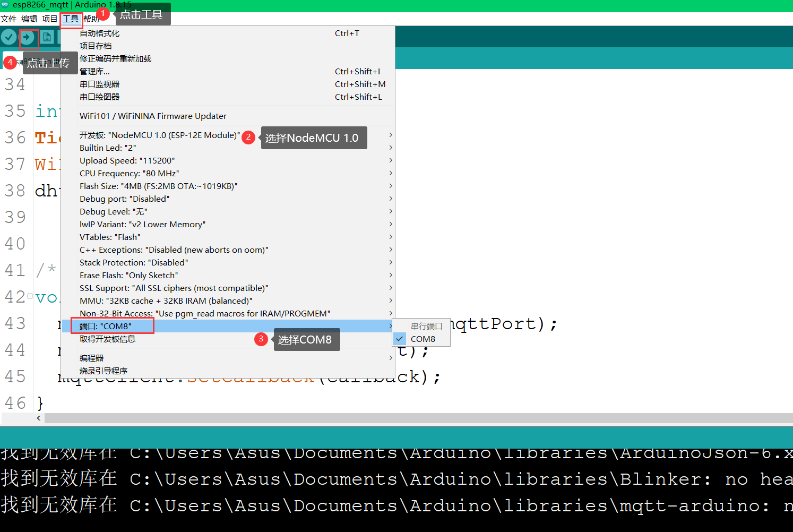Collapse the code fold at line 42
This screenshot has height=532, width=793.
(30, 296)
